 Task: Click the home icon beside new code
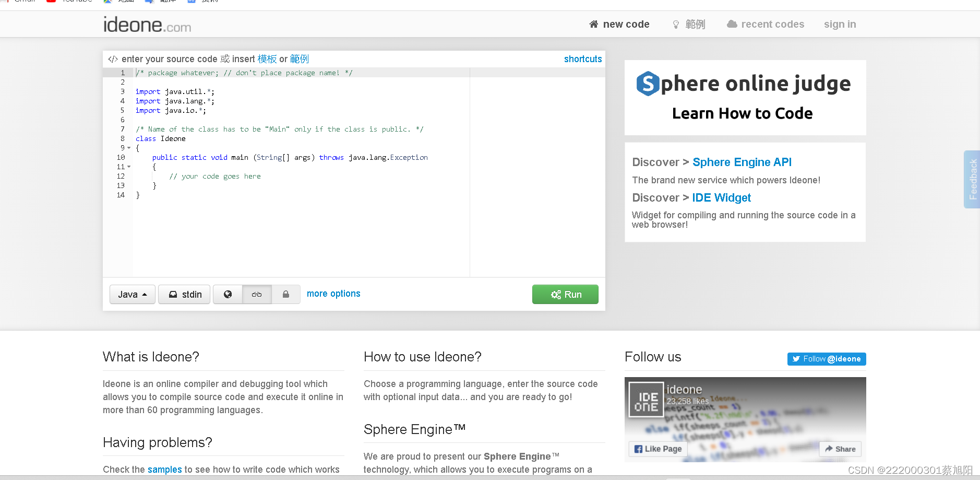(x=594, y=24)
